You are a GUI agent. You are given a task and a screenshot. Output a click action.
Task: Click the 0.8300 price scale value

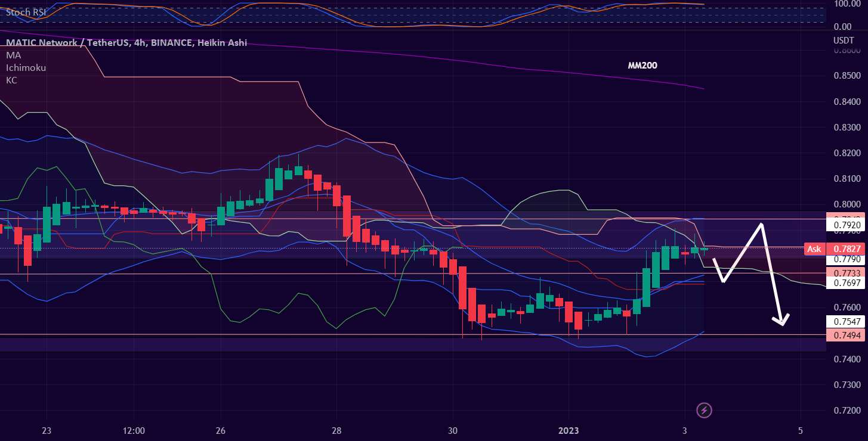click(846, 128)
